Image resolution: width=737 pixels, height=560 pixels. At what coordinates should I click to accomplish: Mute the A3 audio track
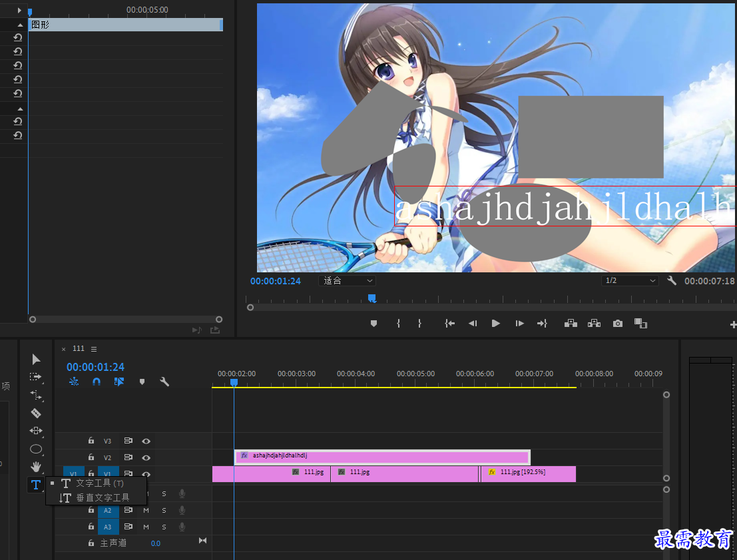click(146, 527)
